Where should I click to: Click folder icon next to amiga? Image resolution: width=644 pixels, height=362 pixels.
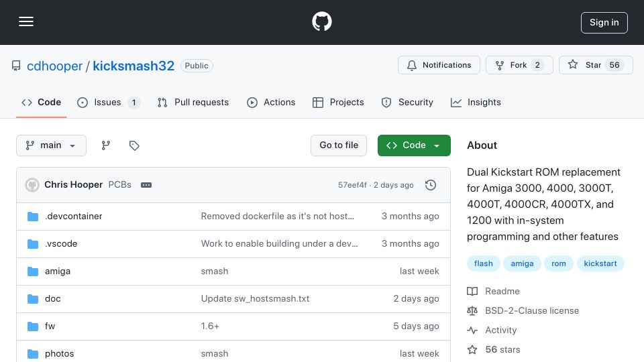[x=33, y=271]
